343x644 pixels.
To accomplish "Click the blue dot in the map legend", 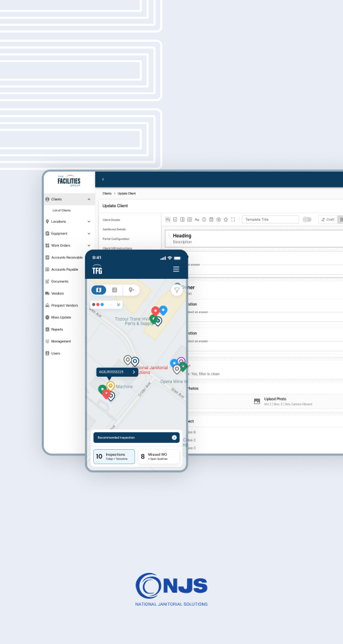I will 102,305.
